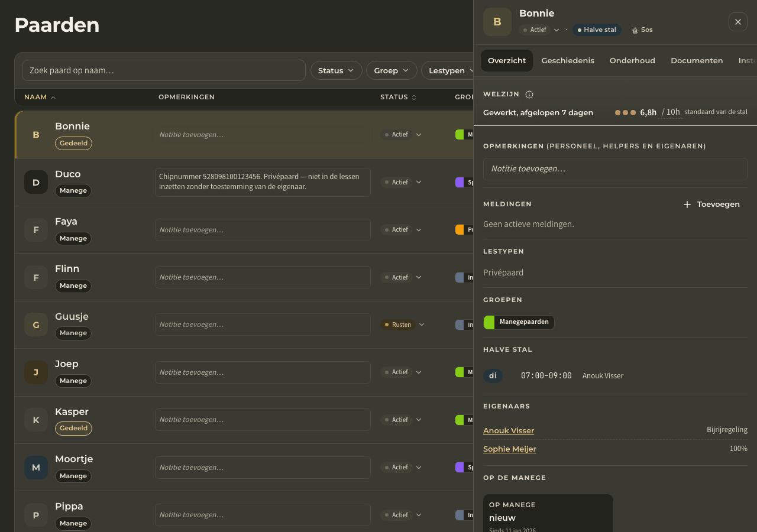Click the Op manege nieuw card
Image resolution: width=757 pixels, height=532 pixels.
coord(548,513)
